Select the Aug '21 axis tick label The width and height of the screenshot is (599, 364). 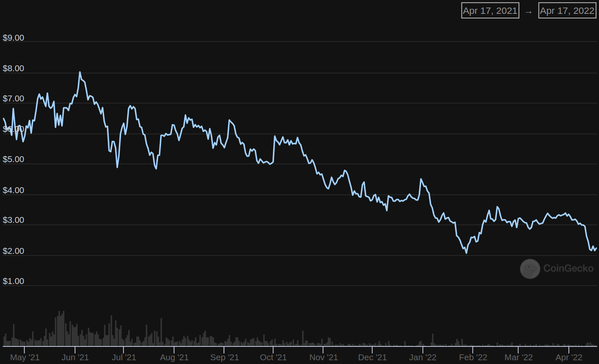click(174, 357)
